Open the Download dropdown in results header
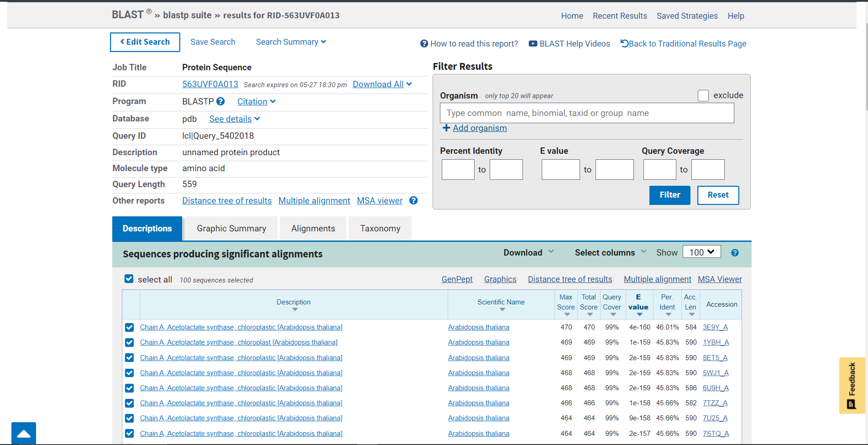The height and width of the screenshot is (445, 868). click(528, 252)
